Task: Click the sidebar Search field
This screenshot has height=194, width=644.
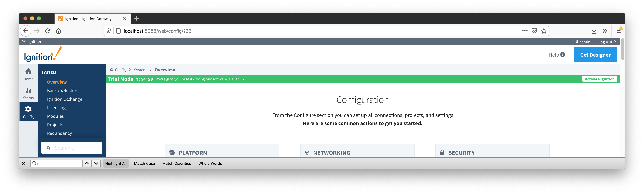Action: coord(72,148)
